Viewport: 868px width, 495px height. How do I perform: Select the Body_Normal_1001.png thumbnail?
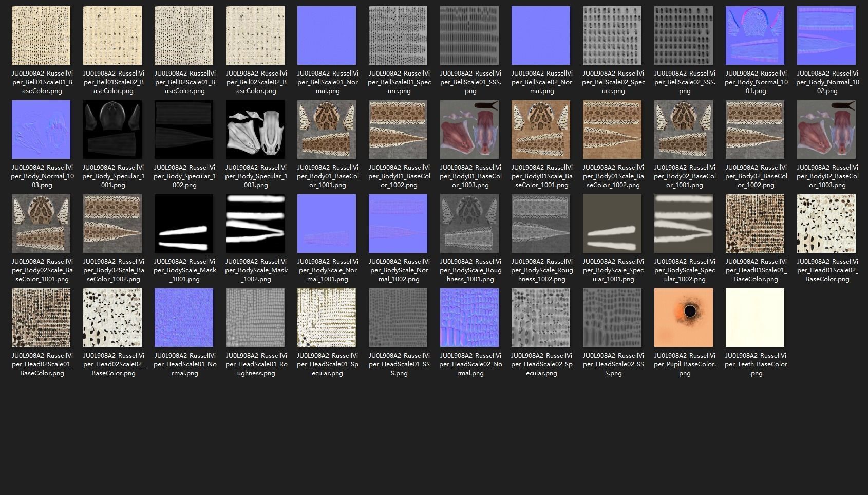755,35
